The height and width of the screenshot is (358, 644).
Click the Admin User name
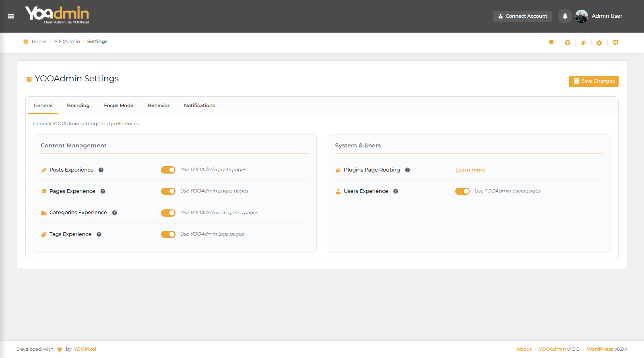[x=607, y=16]
